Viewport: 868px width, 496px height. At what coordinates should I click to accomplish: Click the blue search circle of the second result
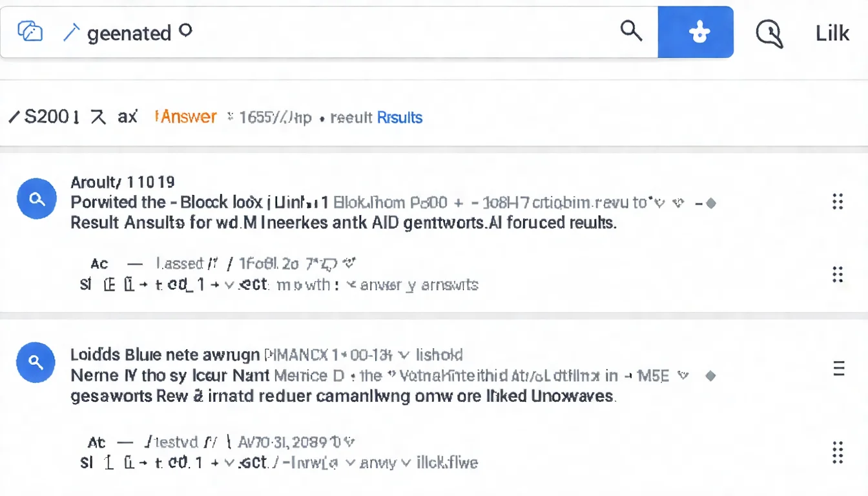click(37, 364)
